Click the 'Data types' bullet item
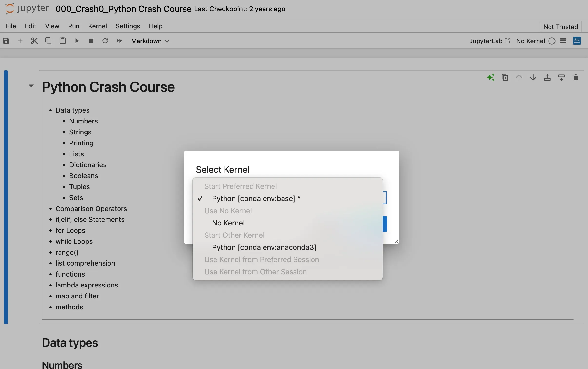 click(72, 110)
